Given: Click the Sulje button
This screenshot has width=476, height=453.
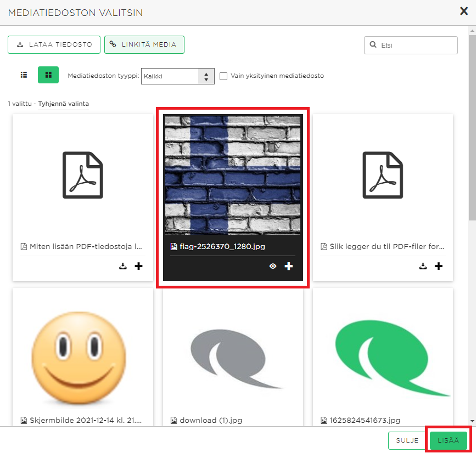Looking at the screenshot, I should [407, 440].
